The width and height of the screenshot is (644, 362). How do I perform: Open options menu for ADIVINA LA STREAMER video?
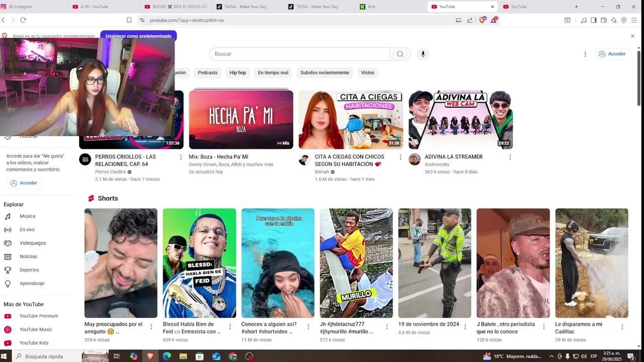click(x=510, y=157)
